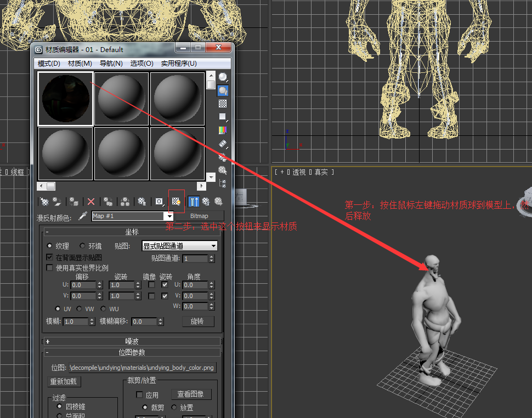The image size is (532, 418).
Task: Click the Go to Parent toolbar icon
Action: (207, 201)
